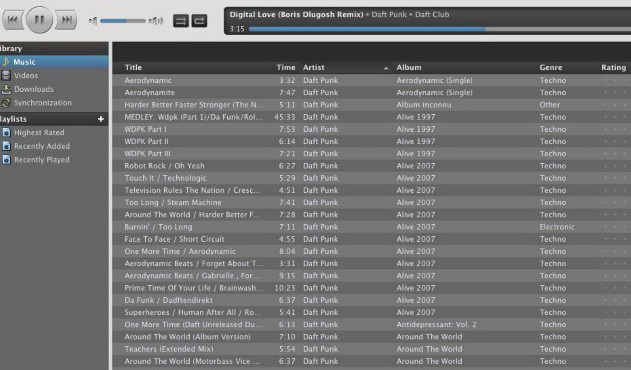Viewport: 631px width, 370px height.
Task: Select the MEDLEY: Wdpk track
Action: coord(372,117)
